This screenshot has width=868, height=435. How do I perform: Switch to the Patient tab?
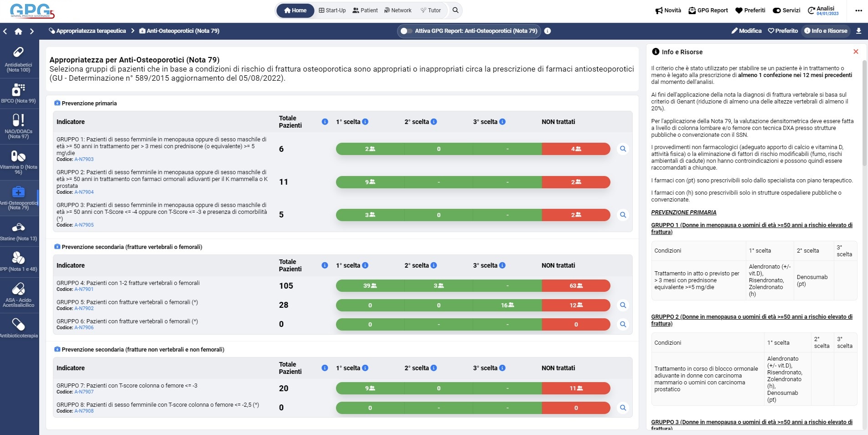pyautogui.click(x=365, y=10)
